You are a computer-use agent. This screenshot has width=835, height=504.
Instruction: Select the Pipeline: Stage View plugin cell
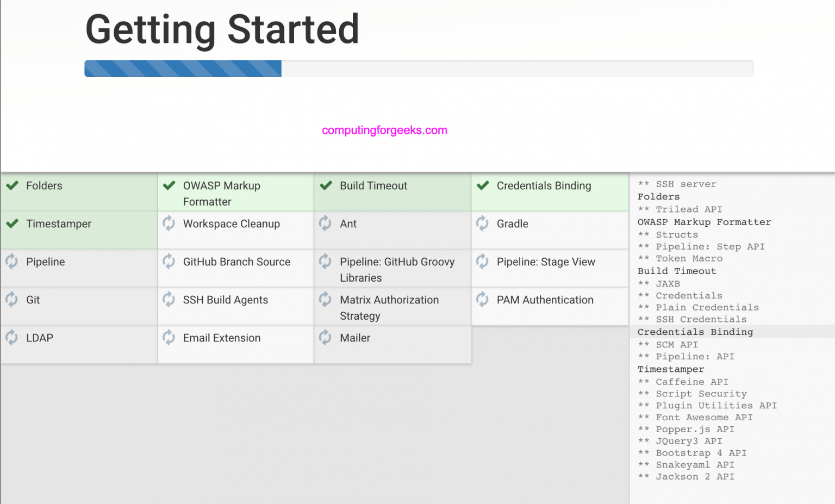pos(550,268)
